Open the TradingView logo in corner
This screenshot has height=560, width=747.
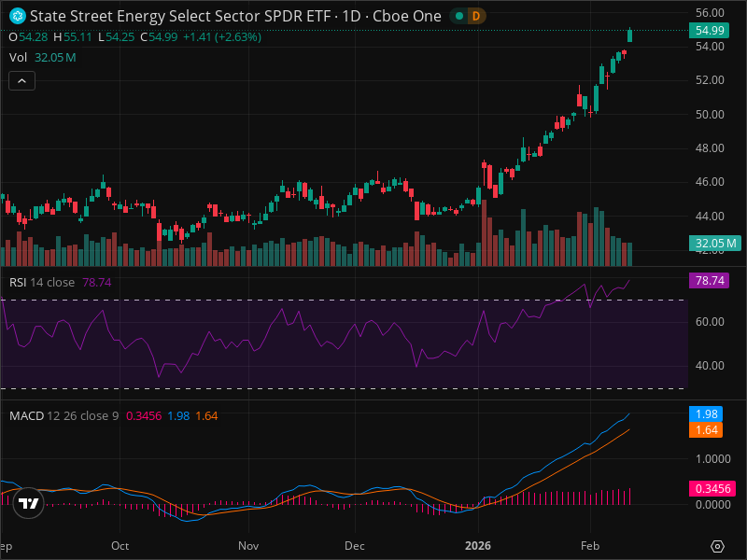(28, 503)
